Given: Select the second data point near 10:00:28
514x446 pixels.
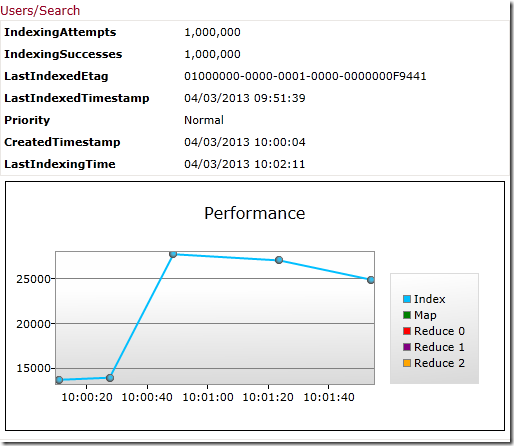Looking at the screenshot, I should [x=110, y=378].
